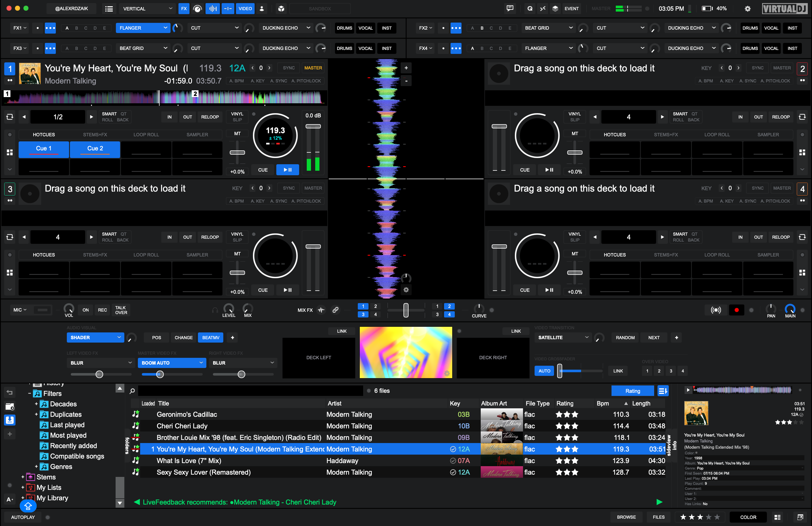
Task: Open the SHADER audio visual dropdown
Action: click(x=95, y=337)
